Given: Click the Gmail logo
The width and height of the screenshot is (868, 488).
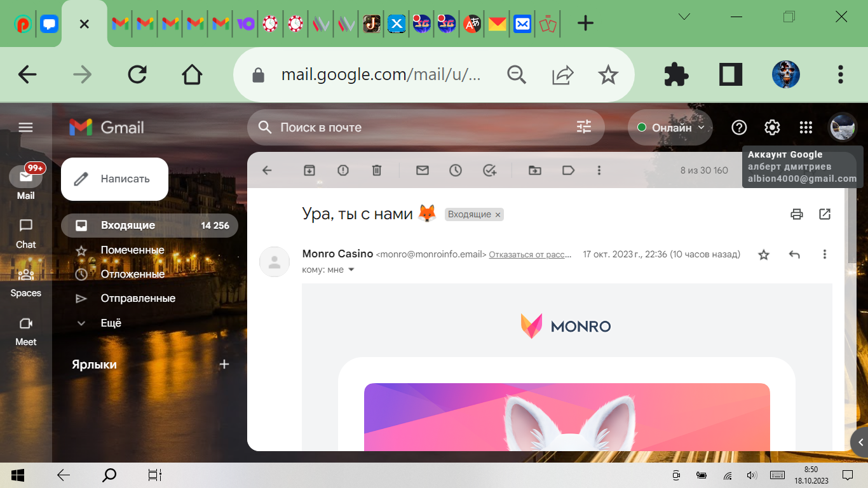Looking at the screenshot, I should pos(107,127).
